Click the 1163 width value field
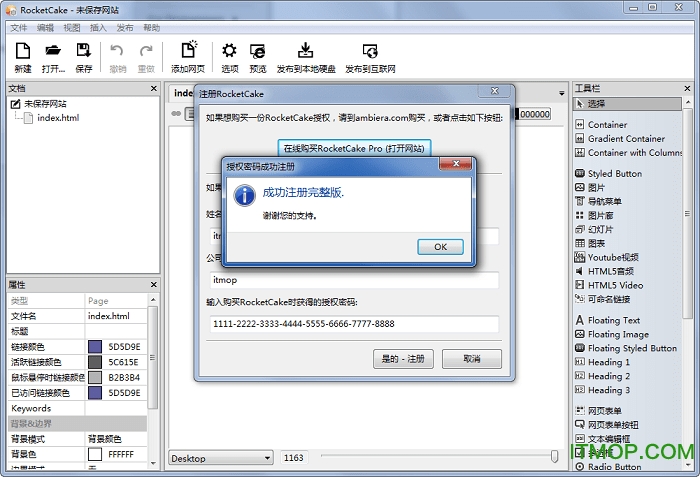The width and height of the screenshot is (700, 477). pyautogui.click(x=293, y=458)
